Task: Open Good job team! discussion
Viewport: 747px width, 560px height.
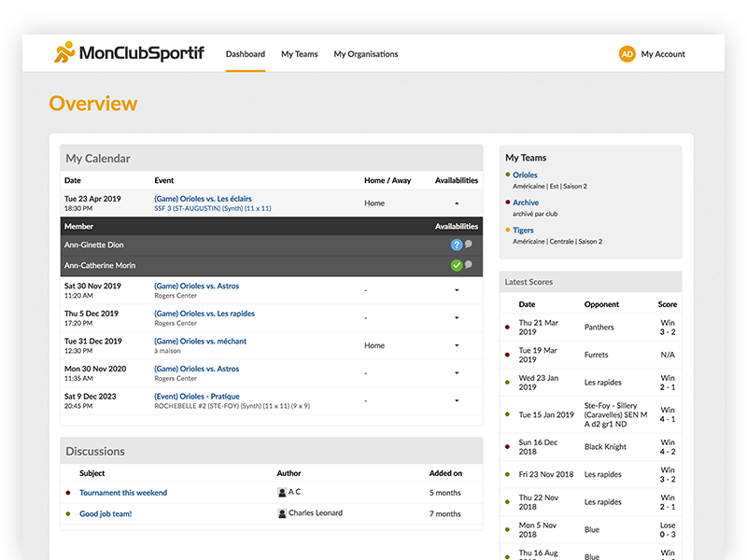Action: (106, 514)
